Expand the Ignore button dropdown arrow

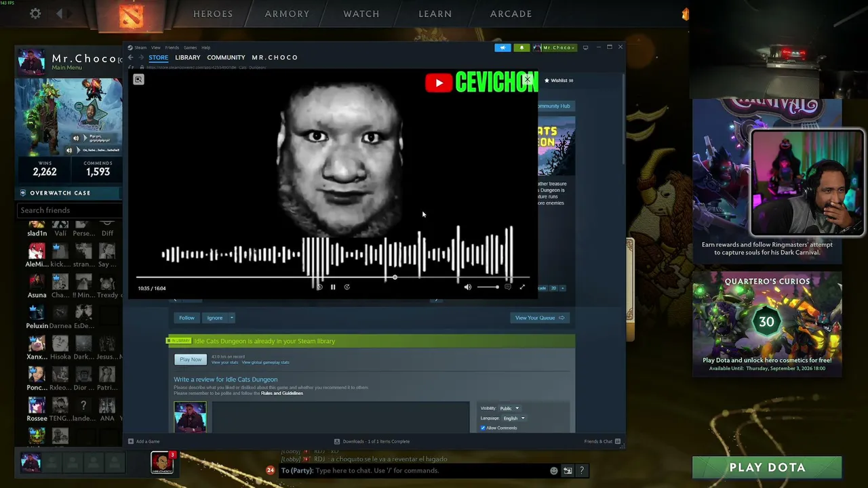[231, 318]
